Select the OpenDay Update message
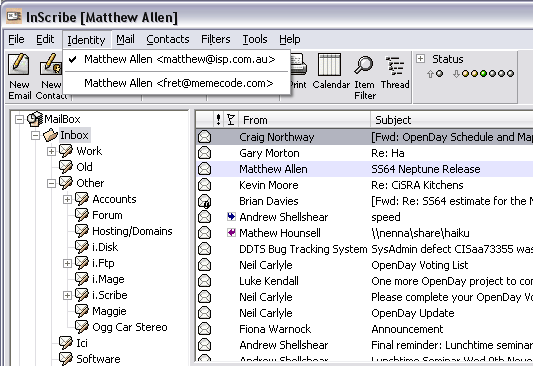533x366 pixels. [364, 313]
